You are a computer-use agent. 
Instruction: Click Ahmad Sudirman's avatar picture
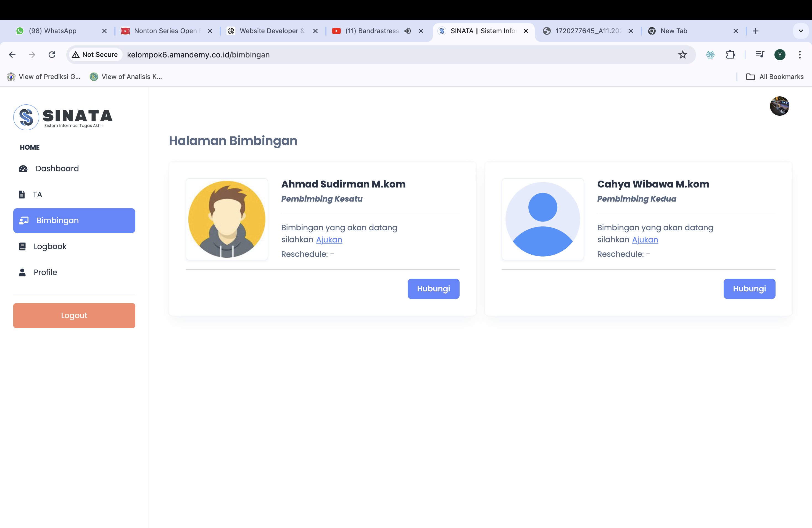point(227,219)
